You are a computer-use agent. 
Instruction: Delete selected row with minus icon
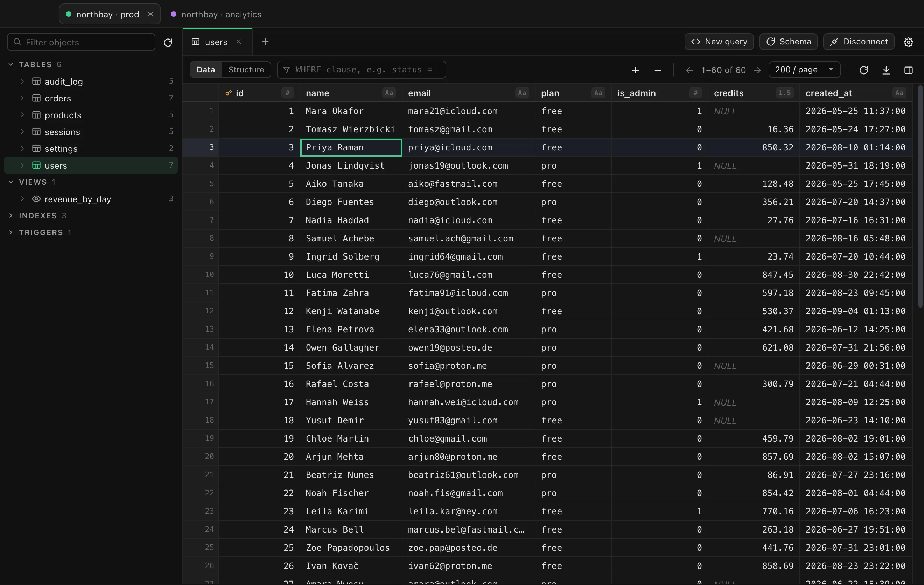658,70
